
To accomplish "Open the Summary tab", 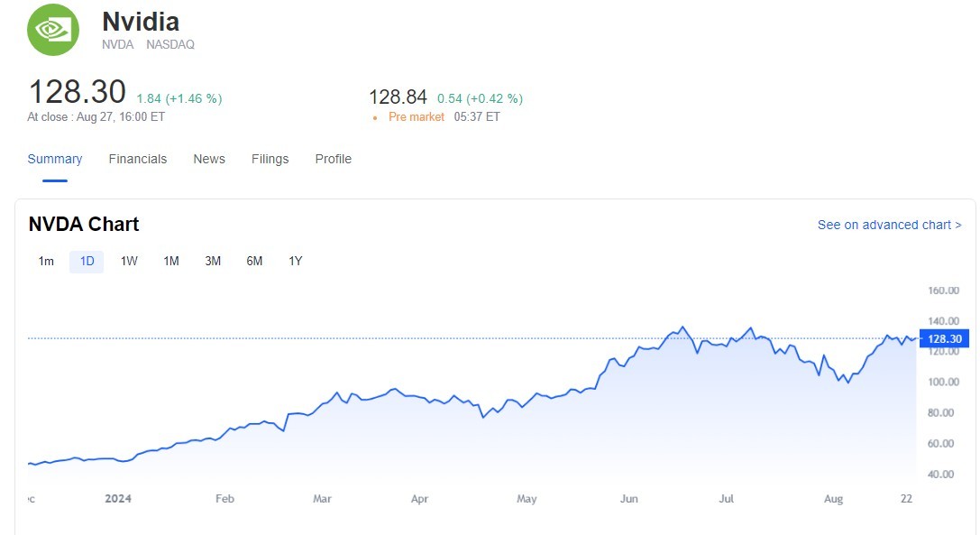I will coord(55,159).
